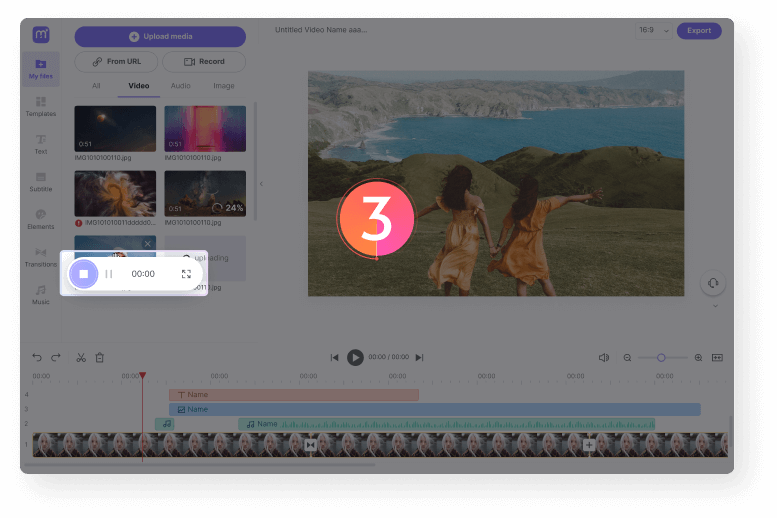Select the orange swirl video thumbnail

point(115,193)
